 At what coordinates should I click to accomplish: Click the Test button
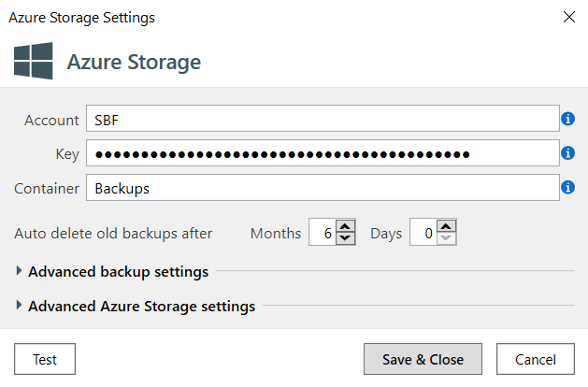click(x=45, y=359)
